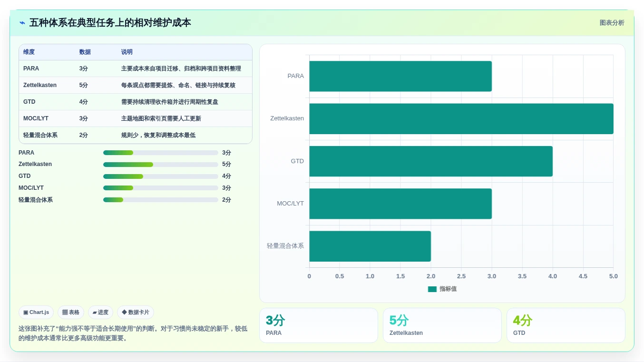This screenshot has height=362, width=644.
Task: Click the summary paragraph starting 这张图补充了
Action: 133,333
